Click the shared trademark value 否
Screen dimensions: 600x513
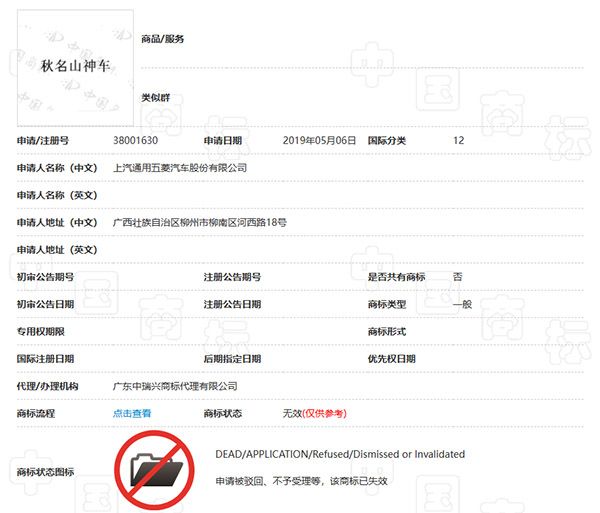pos(457,276)
